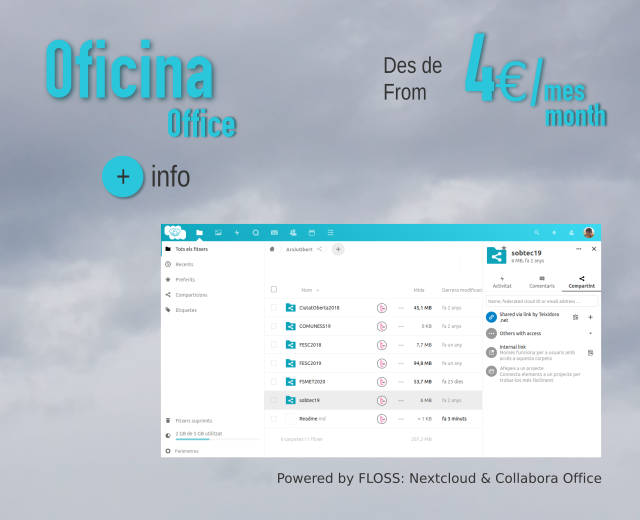Click the share avatar on Readme.md row
This screenshot has height=520, width=640.
(x=382, y=419)
